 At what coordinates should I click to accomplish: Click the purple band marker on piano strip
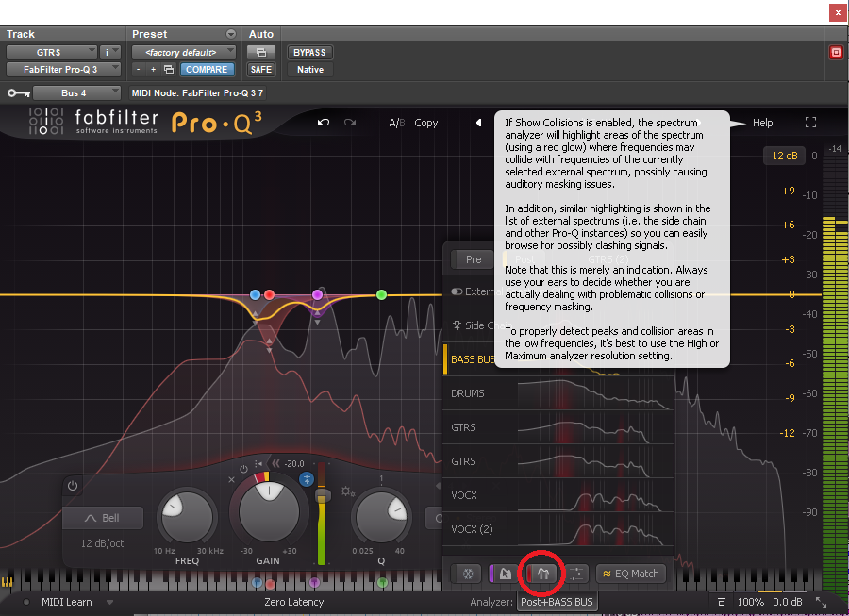[314, 583]
